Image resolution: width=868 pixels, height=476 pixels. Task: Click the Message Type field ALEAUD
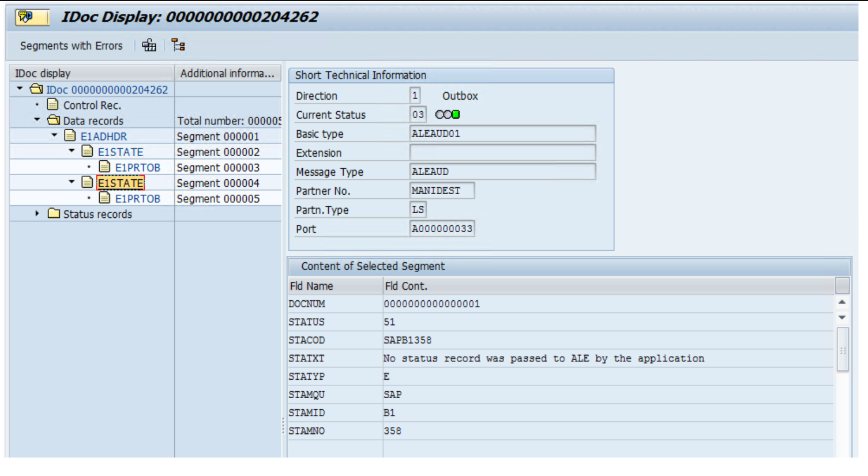point(502,172)
